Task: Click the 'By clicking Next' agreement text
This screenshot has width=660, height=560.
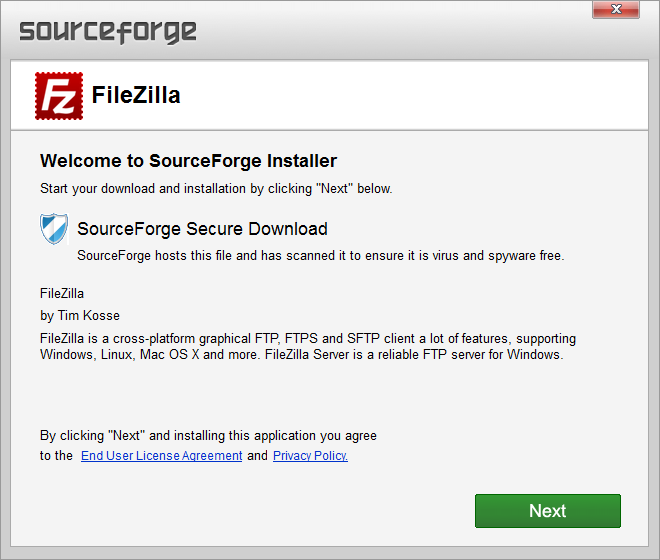Action: [208, 435]
